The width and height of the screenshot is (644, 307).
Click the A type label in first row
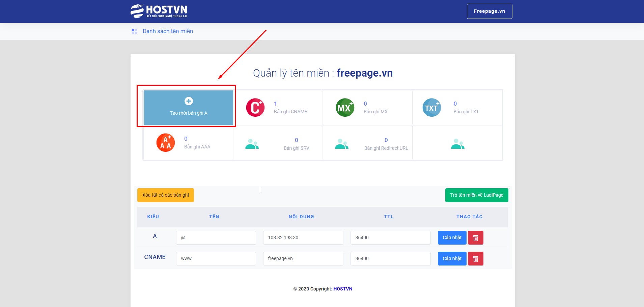tap(155, 236)
